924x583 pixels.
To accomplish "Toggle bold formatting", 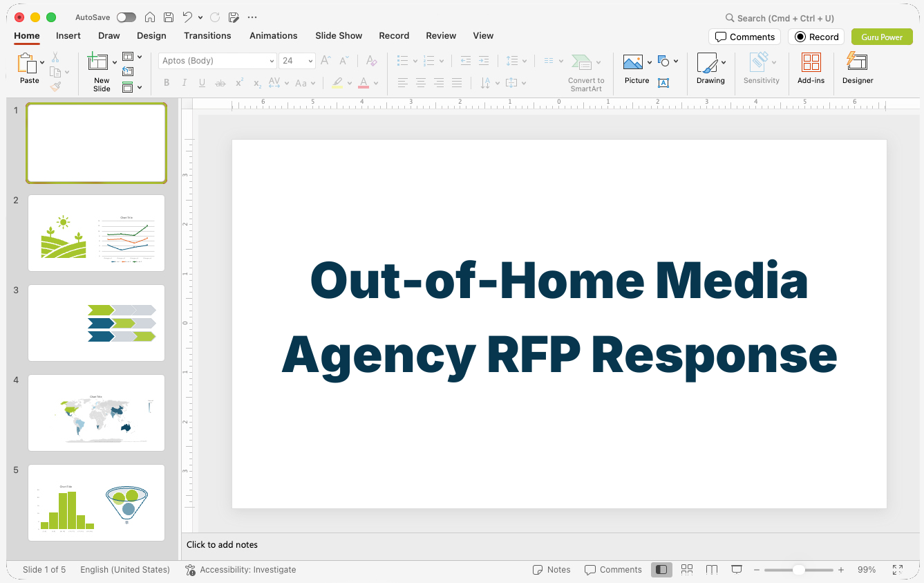I will (x=167, y=83).
